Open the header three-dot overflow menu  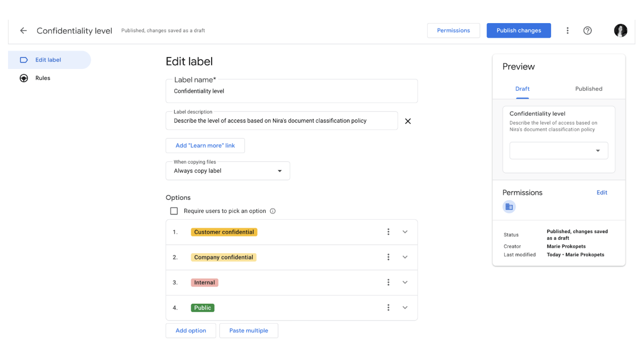tap(567, 30)
